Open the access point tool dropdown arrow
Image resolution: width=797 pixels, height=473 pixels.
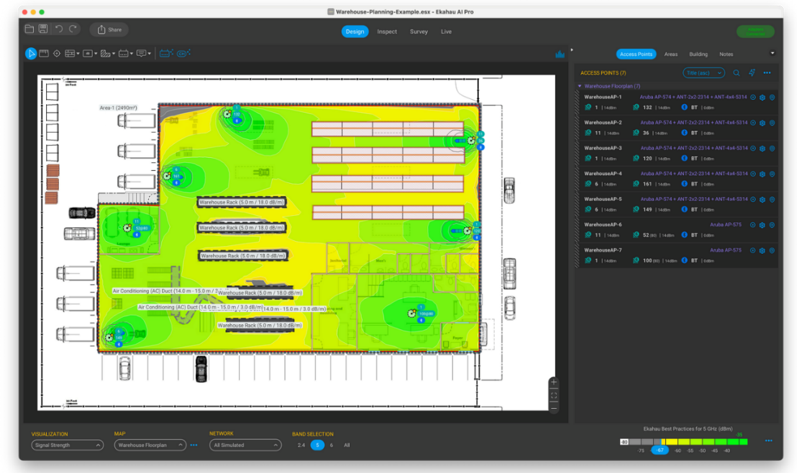[x=131, y=54]
